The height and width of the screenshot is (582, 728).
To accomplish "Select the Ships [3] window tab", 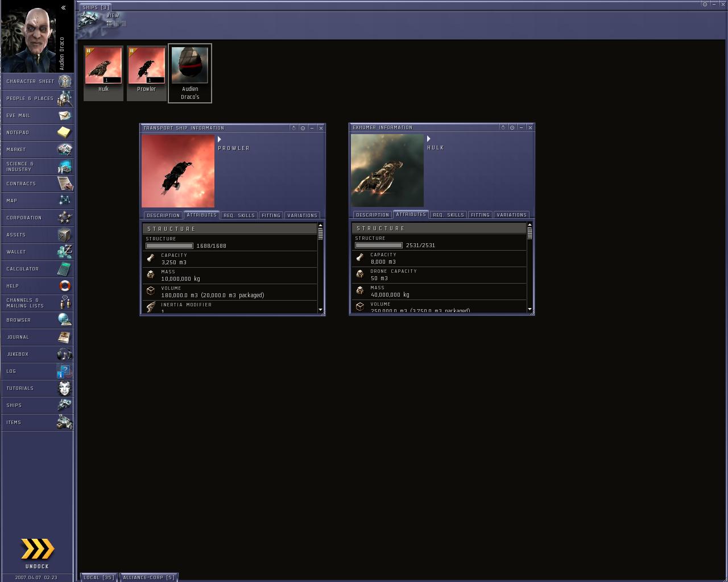I will 96,7.
